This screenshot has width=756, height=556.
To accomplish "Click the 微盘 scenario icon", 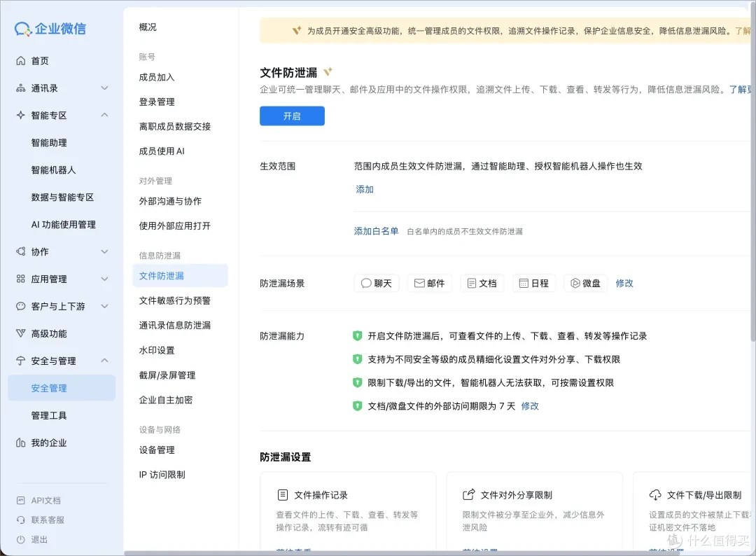I will click(575, 284).
